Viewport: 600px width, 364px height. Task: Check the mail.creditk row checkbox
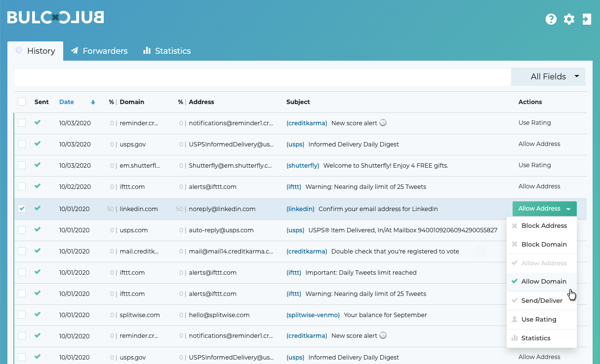22,251
